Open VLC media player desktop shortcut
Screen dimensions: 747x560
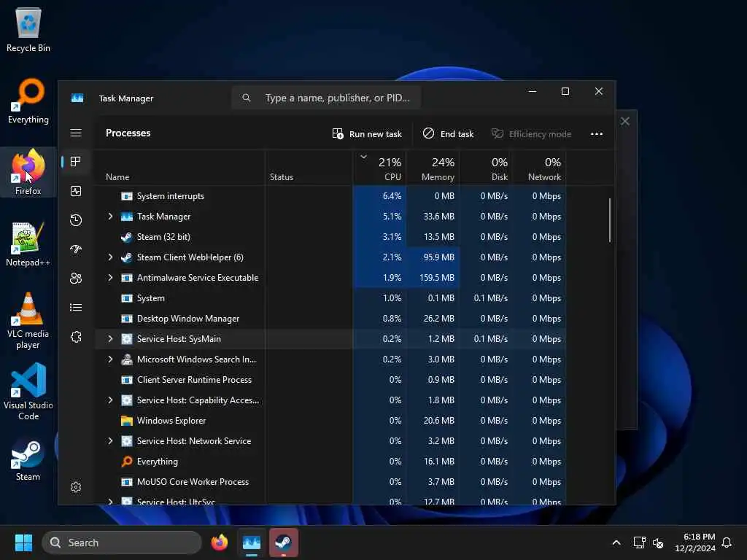[28, 321]
